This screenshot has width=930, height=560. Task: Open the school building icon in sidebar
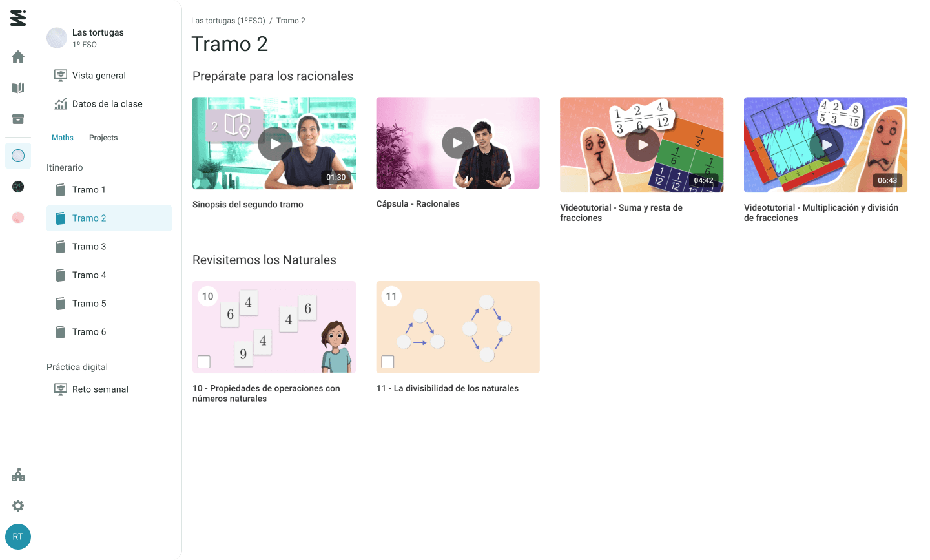(x=18, y=475)
